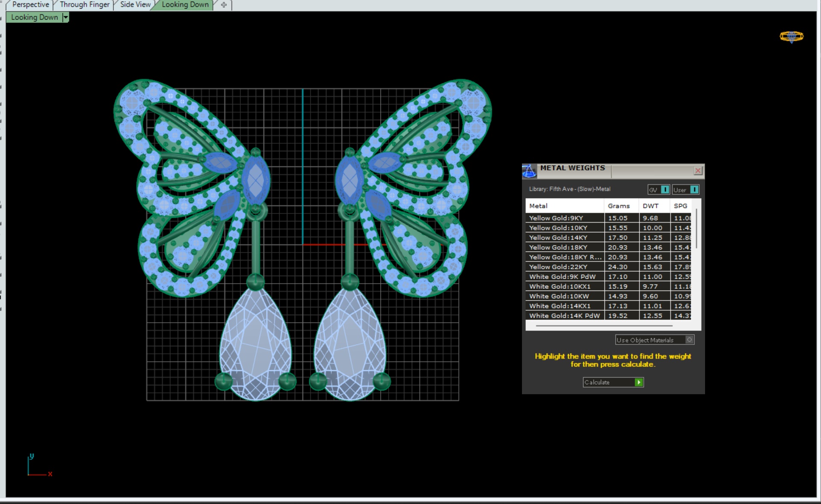
Task: Select the Yellow Gold:14KY row
Action: (x=608, y=237)
